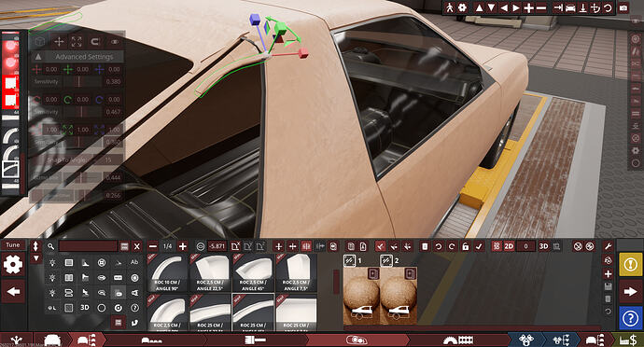Open the blue help button
This screenshot has height=347, width=644.
point(630,318)
